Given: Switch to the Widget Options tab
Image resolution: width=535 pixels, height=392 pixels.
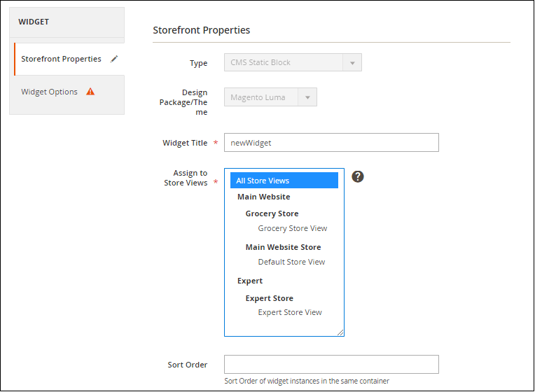Looking at the screenshot, I should coord(67,92).
